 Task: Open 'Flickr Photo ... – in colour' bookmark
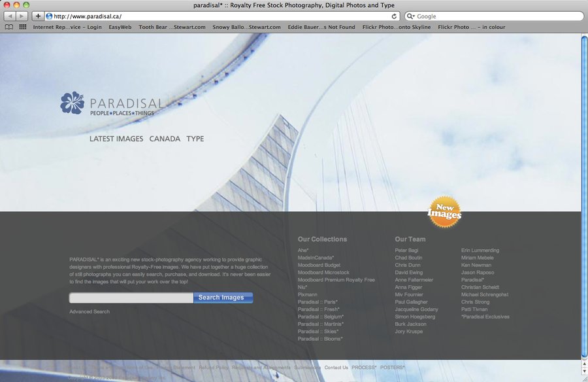point(471,27)
